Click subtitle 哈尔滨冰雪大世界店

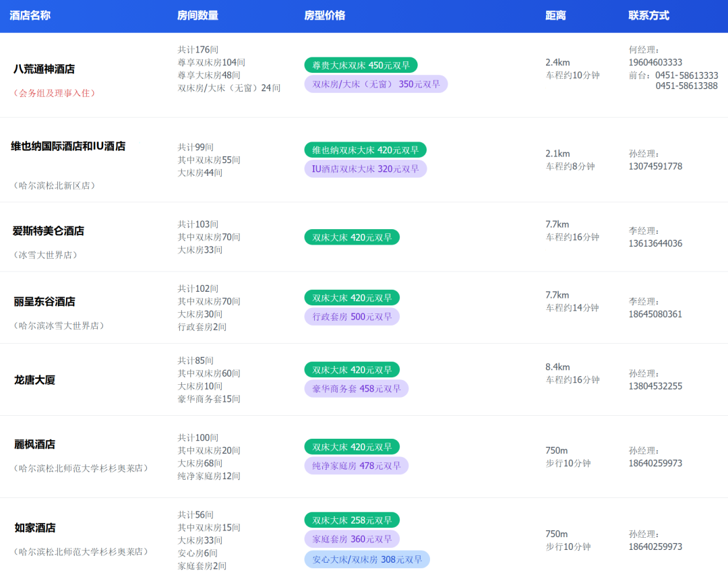tap(59, 326)
